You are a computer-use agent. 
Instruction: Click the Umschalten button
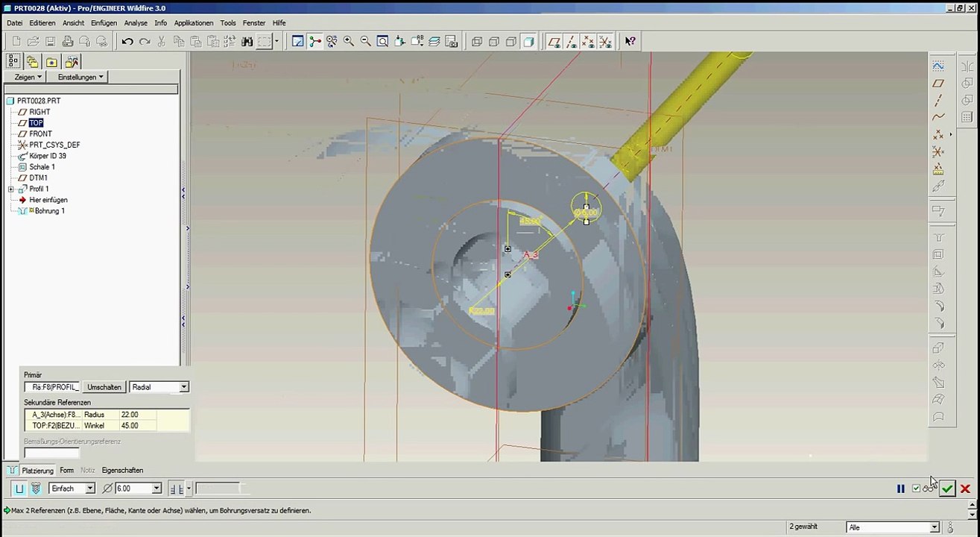pos(104,387)
